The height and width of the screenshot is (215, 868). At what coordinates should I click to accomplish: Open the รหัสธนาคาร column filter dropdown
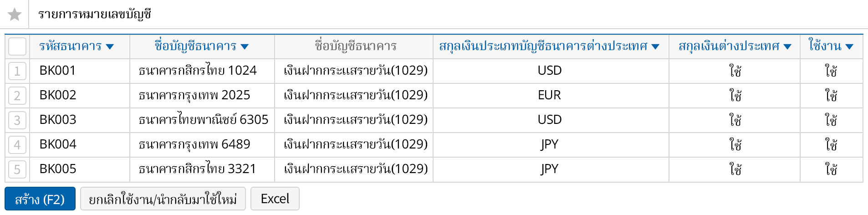click(110, 46)
